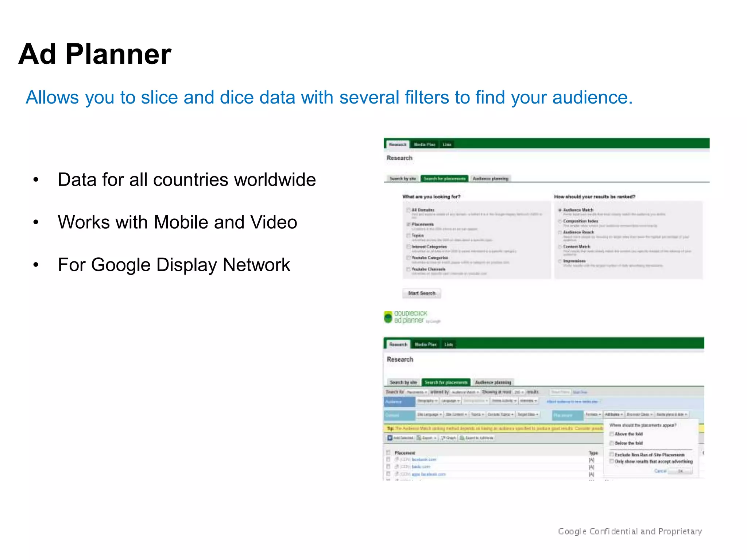This screenshot has width=747, height=560.
Task: Click Search by site tab above the search form
Action: coord(403,179)
